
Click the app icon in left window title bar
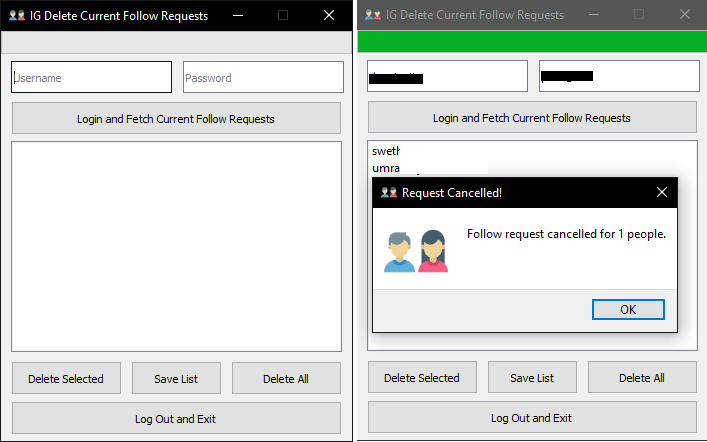click(17, 15)
